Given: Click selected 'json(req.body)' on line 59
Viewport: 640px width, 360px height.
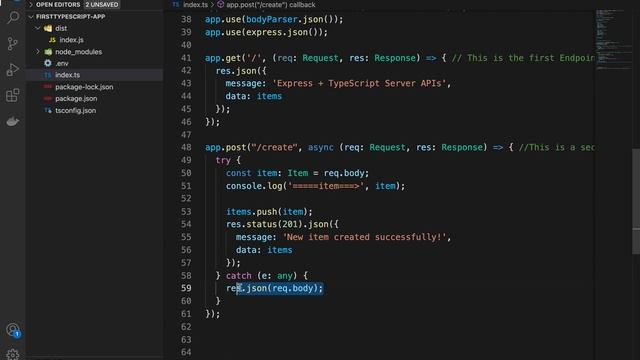Looking at the screenshot, I should [282, 288].
